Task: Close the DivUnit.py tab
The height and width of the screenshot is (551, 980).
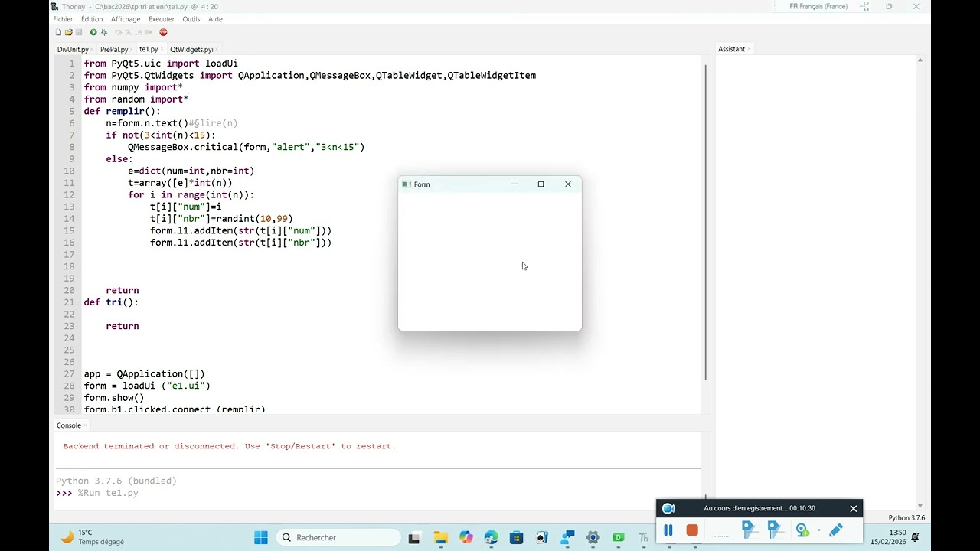Action: click(x=93, y=49)
